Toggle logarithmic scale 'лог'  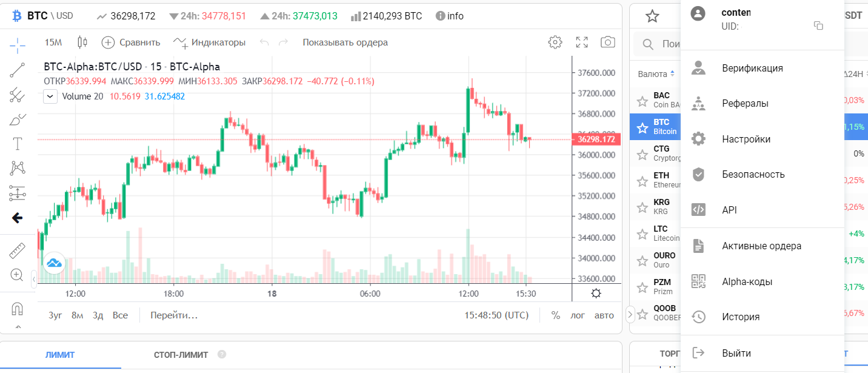pos(578,315)
